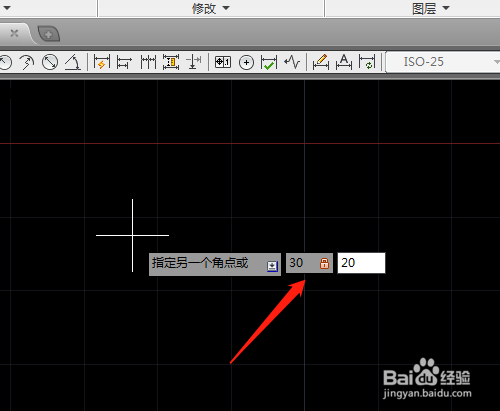This screenshot has width=500, height=411.
Task: Open a new drawing tab
Action: pos(49,34)
